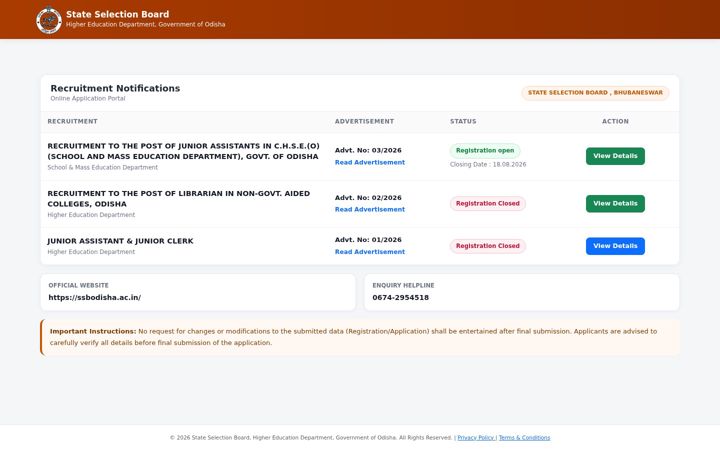Image resolution: width=720 pixels, height=450 pixels.
Task: Click the 'Closing Date : 18.08.2026' text
Action: tap(488, 164)
